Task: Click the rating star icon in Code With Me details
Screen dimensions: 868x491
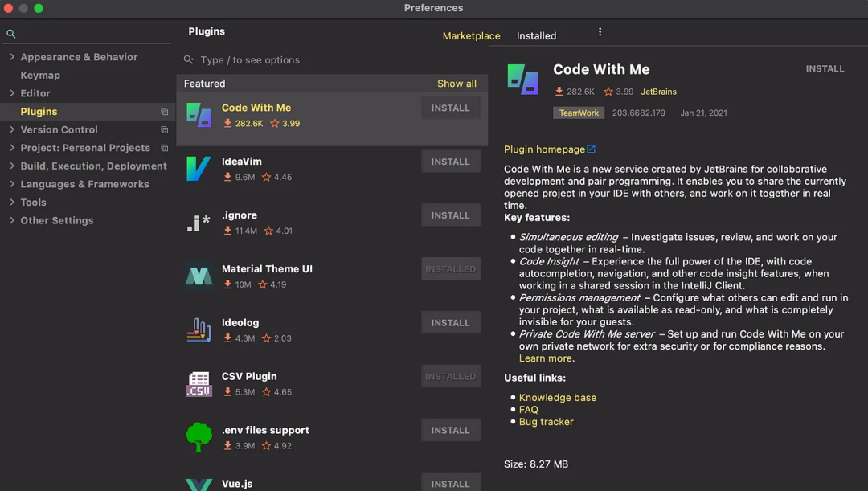Action: pos(608,92)
